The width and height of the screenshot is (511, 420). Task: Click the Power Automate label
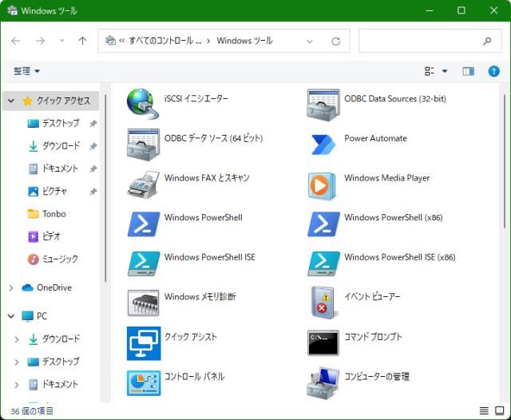coord(375,138)
